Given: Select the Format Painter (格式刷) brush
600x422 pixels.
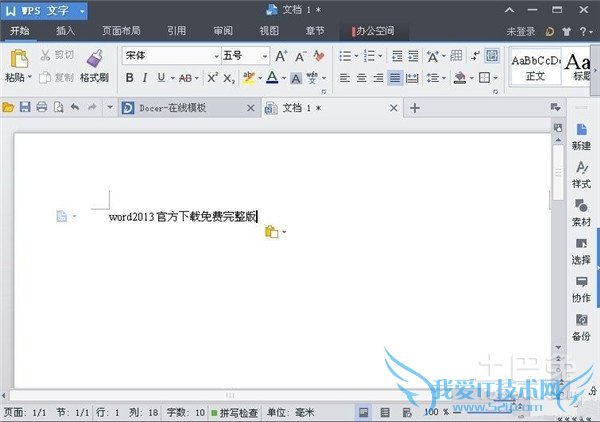Looking at the screenshot, I should click(95, 59).
